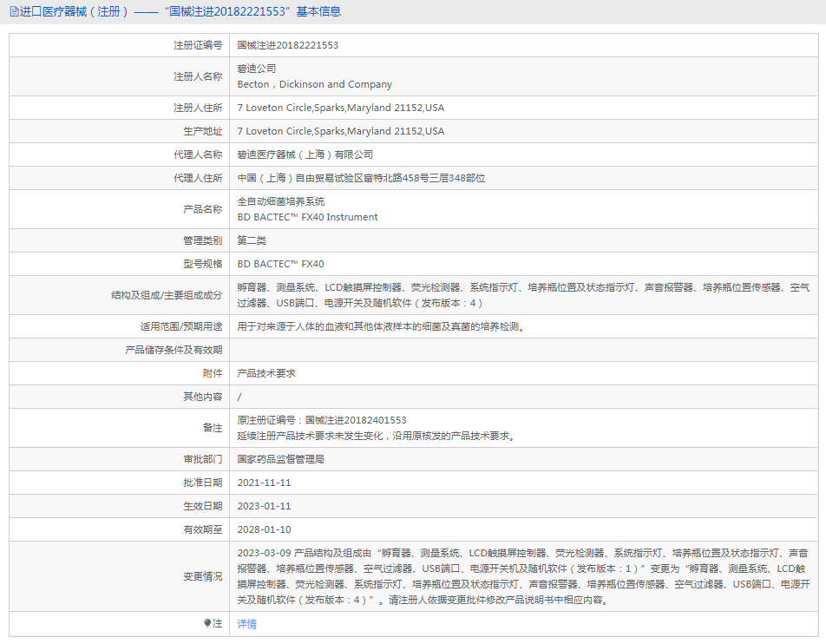
Task: Open the 详情 details link
Action: (x=247, y=624)
